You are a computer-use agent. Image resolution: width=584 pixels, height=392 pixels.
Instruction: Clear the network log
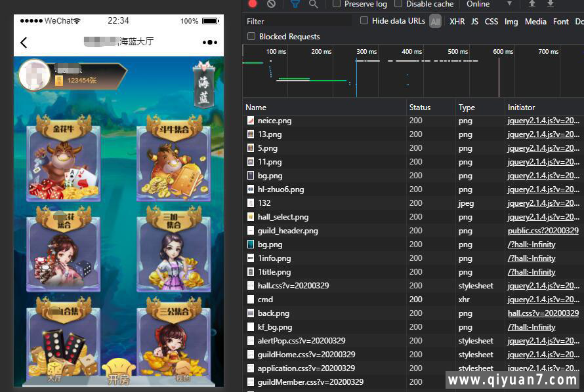(x=271, y=4)
